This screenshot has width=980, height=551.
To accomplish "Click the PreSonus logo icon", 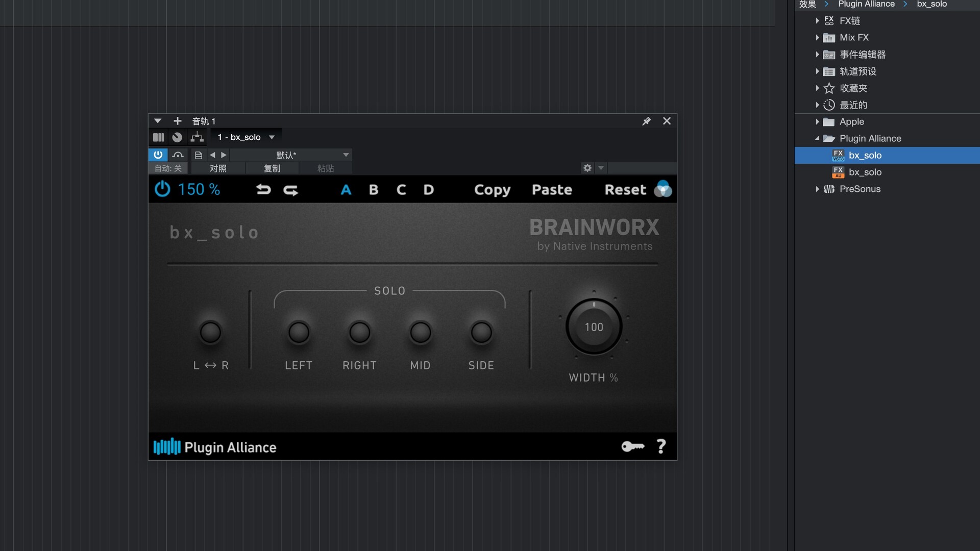I will click(829, 189).
